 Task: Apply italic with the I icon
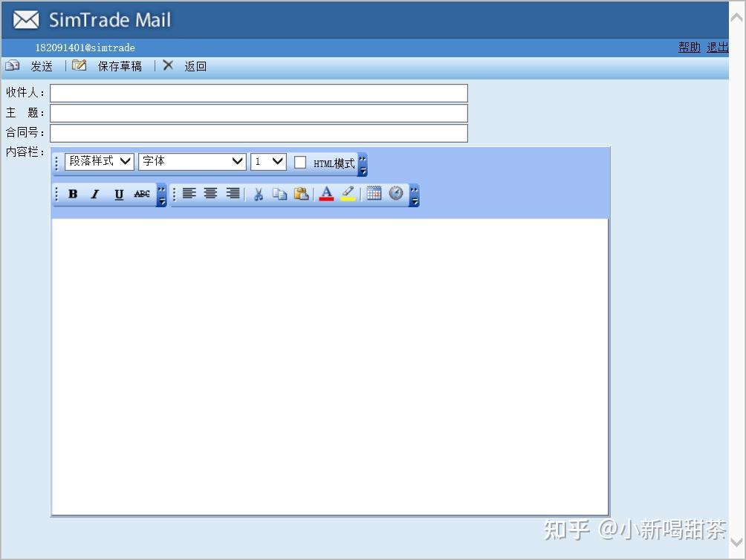pyautogui.click(x=95, y=194)
